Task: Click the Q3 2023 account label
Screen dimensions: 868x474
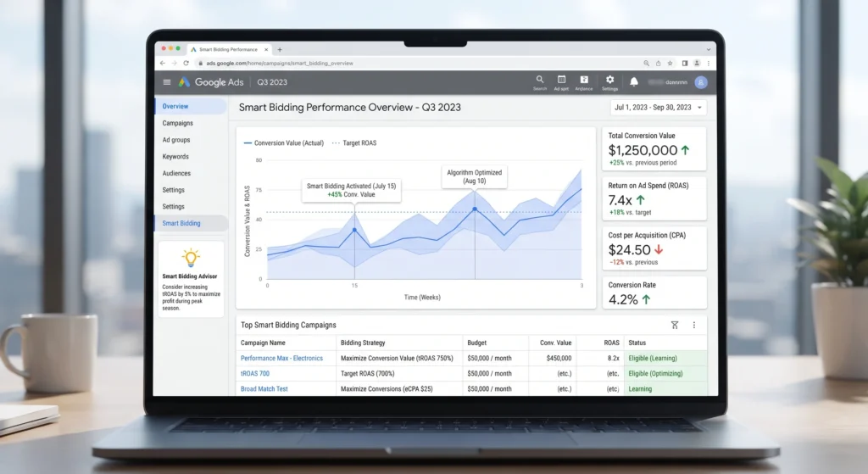Action: pos(272,82)
